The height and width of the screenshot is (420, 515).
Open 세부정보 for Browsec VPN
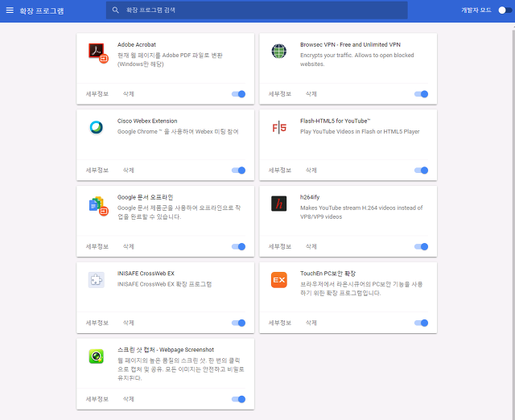[280, 94]
